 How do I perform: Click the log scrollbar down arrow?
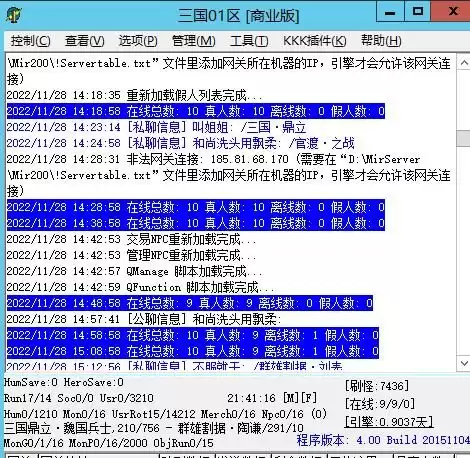click(x=463, y=363)
